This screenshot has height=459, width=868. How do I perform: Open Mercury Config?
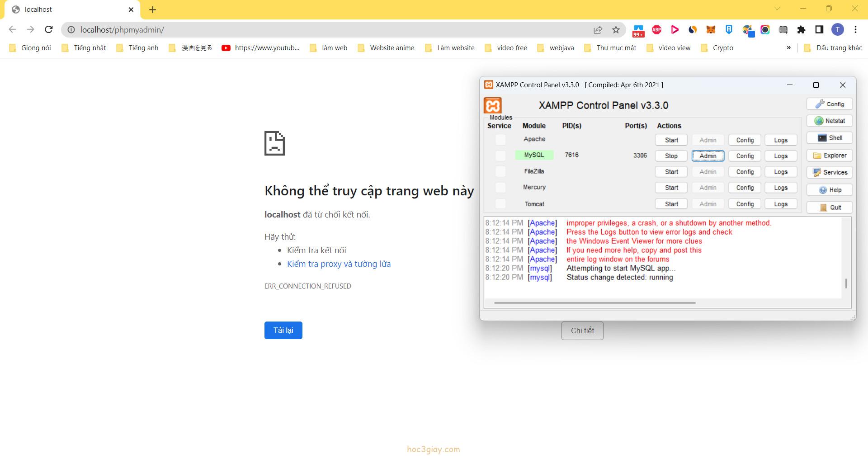(x=745, y=188)
